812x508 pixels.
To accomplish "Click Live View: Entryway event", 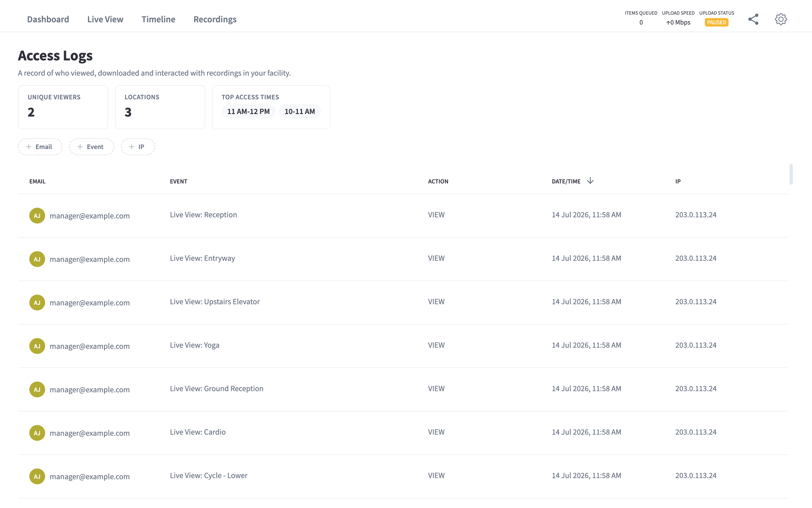I will 202,258.
